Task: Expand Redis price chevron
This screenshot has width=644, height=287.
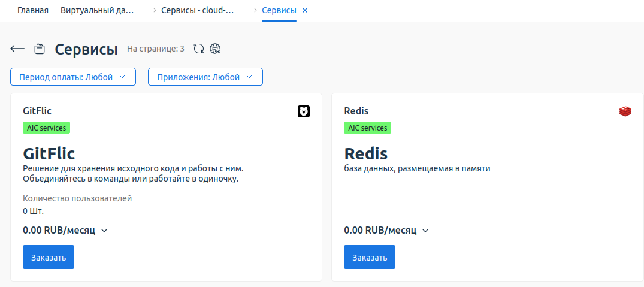Action: tap(425, 231)
